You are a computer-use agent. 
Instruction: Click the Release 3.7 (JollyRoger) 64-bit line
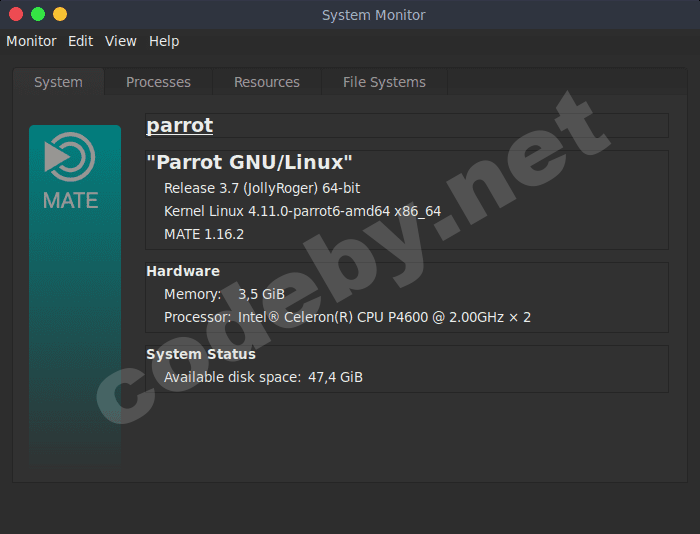coord(262,188)
